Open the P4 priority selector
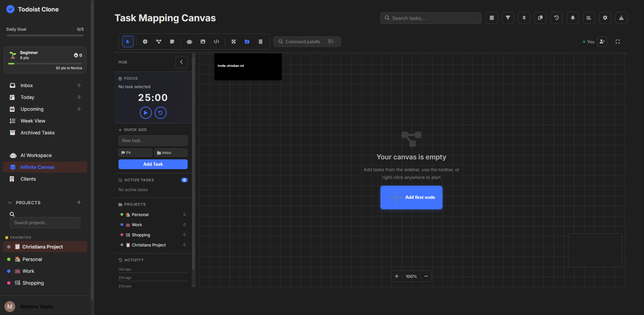This screenshot has width=644, height=315. click(135, 153)
